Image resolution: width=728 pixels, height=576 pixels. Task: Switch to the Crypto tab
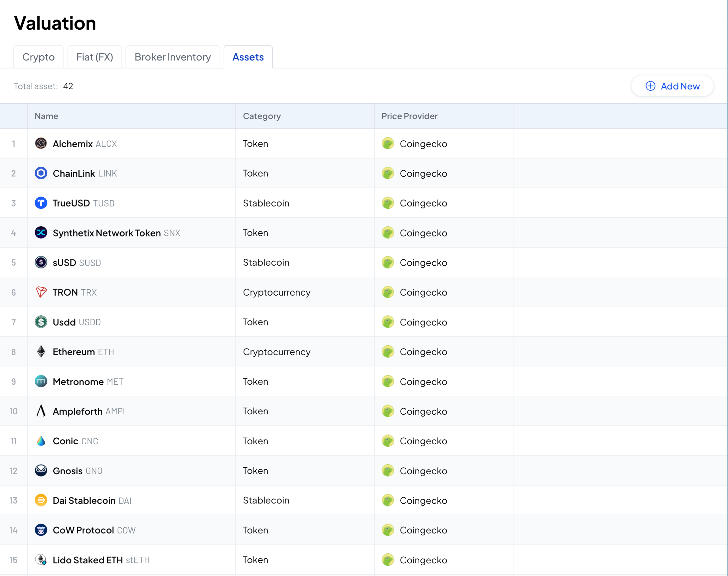pyautogui.click(x=39, y=57)
